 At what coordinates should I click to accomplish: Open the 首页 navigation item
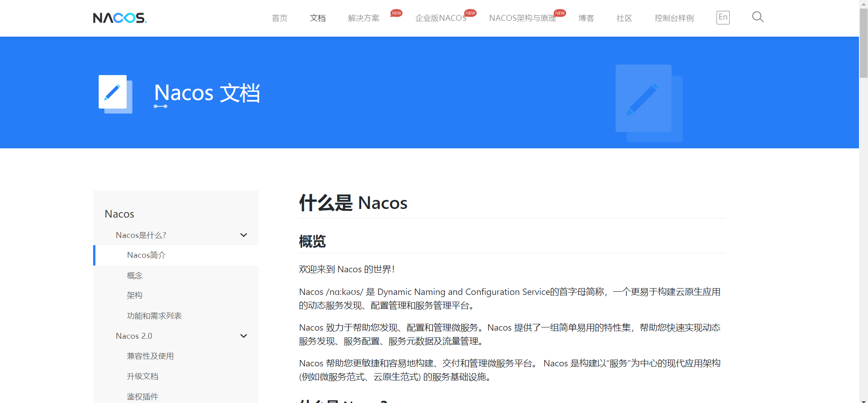pyautogui.click(x=279, y=18)
